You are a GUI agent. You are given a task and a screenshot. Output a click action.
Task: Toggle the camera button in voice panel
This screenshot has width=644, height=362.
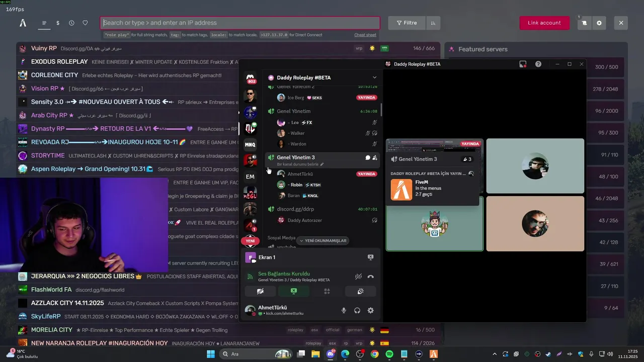260,291
